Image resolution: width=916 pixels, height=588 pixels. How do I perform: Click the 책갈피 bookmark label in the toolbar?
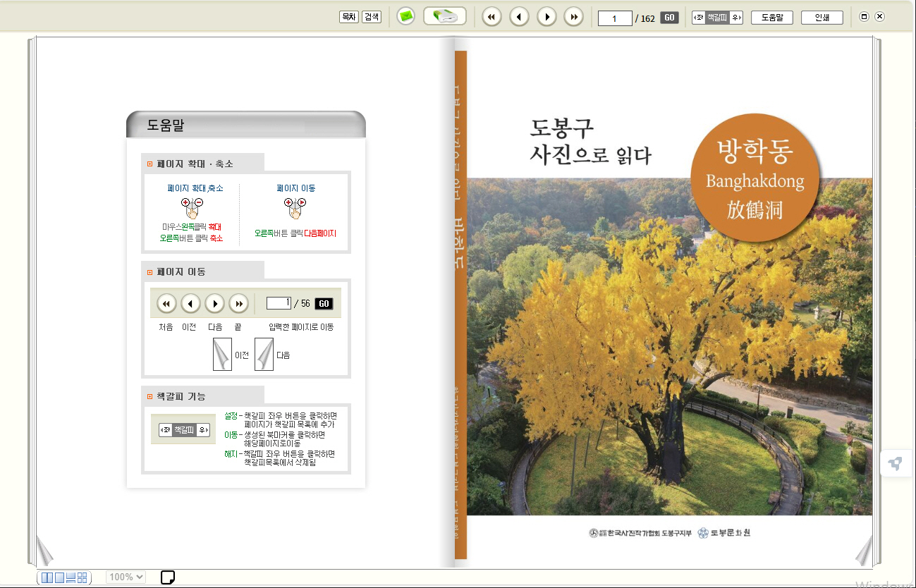pos(718,18)
